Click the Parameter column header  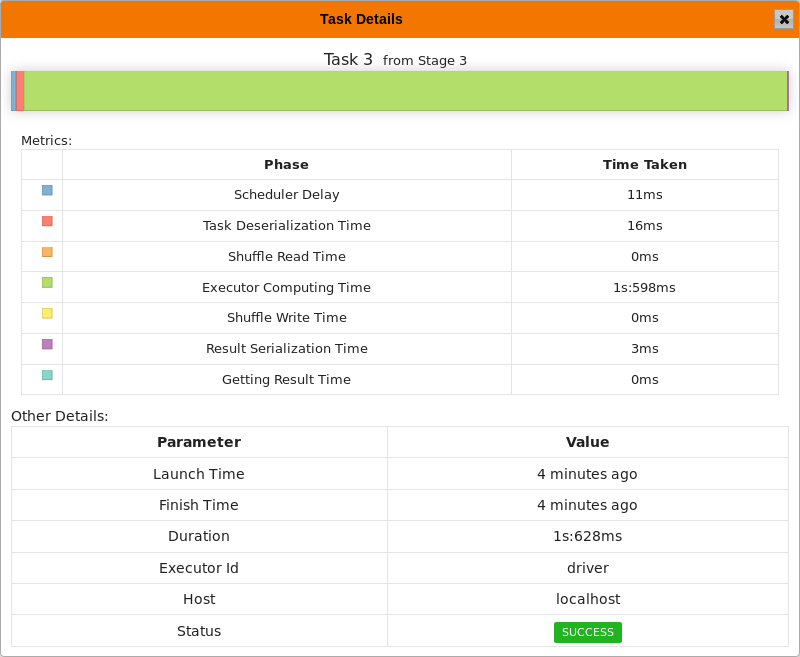click(x=199, y=442)
